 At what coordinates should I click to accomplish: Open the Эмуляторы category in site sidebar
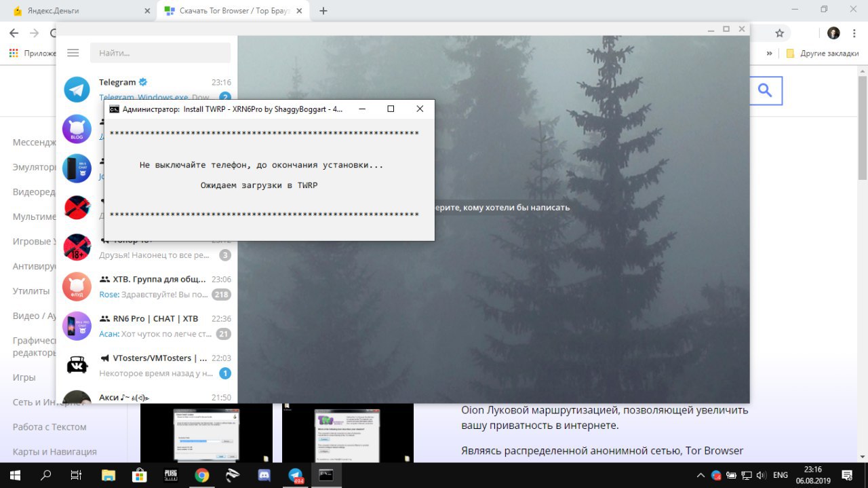[34, 167]
